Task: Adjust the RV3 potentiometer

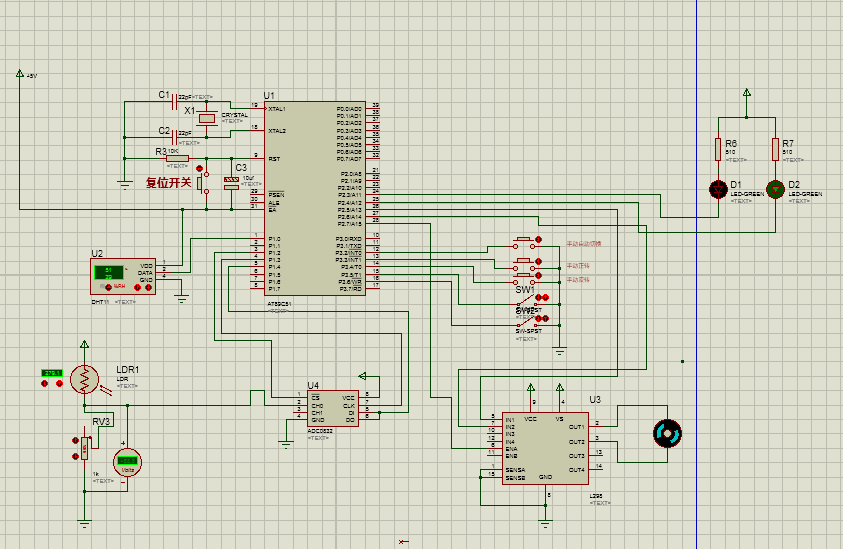Action: point(84,447)
